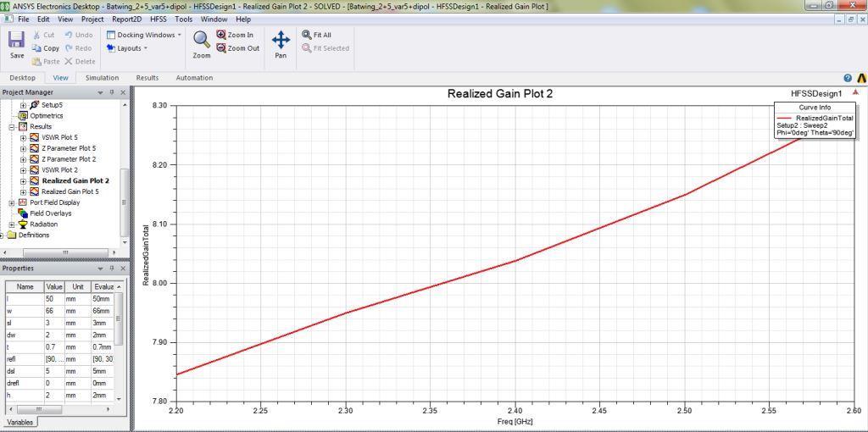Viewport: 868px width, 432px height.
Task: Open help via the blue question mark icon
Action: [x=848, y=78]
